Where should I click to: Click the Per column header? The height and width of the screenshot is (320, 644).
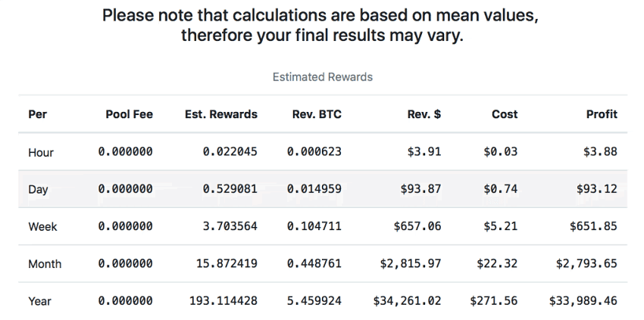(x=38, y=114)
